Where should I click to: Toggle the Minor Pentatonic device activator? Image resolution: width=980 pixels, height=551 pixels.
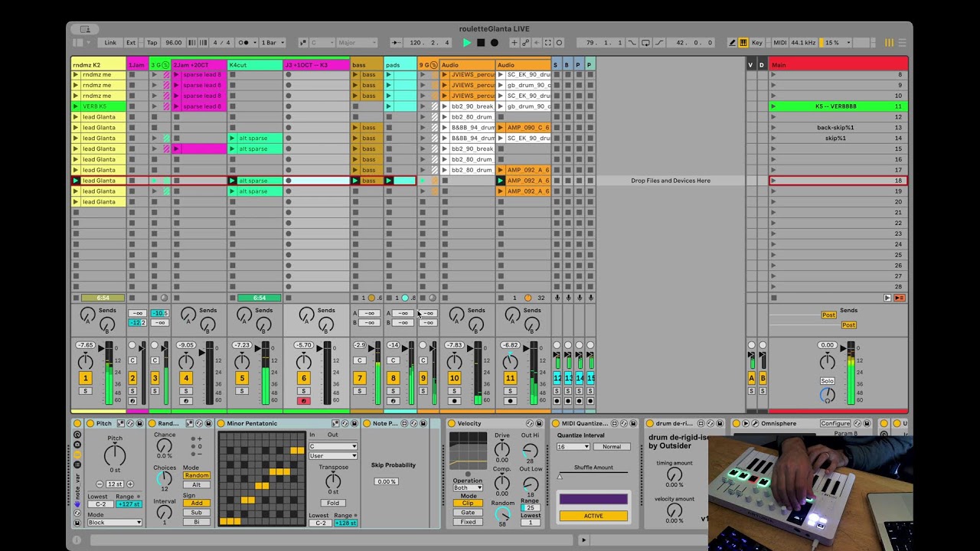click(220, 423)
